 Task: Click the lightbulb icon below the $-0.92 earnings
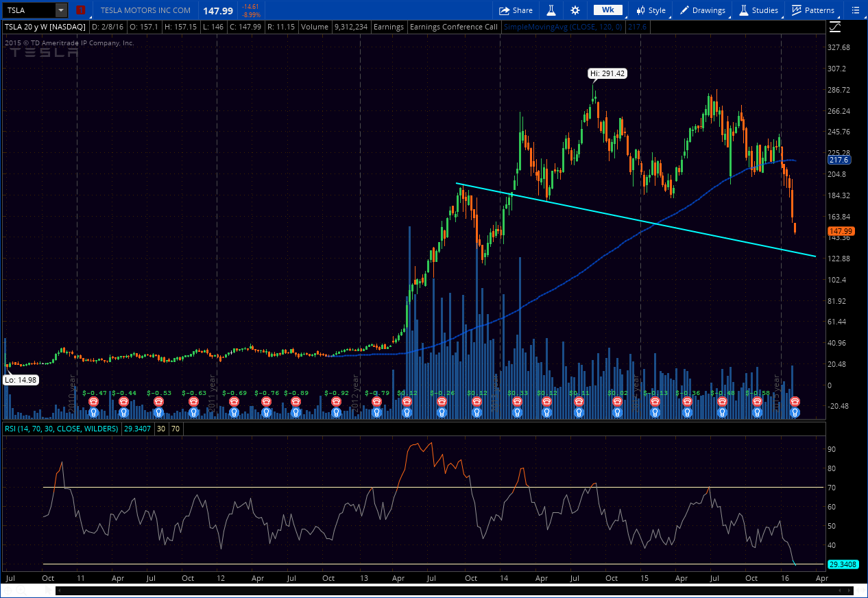(x=336, y=413)
